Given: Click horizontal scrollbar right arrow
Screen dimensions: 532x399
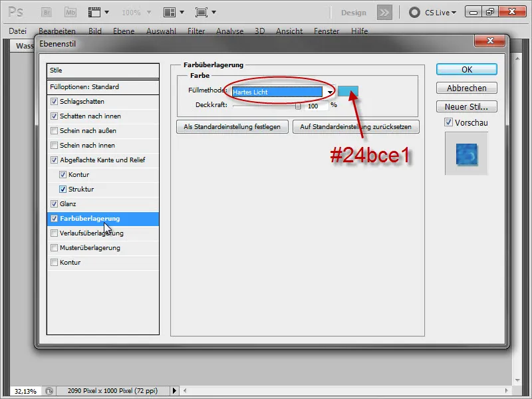Looking at the screenshot, I should pos(507,390).
